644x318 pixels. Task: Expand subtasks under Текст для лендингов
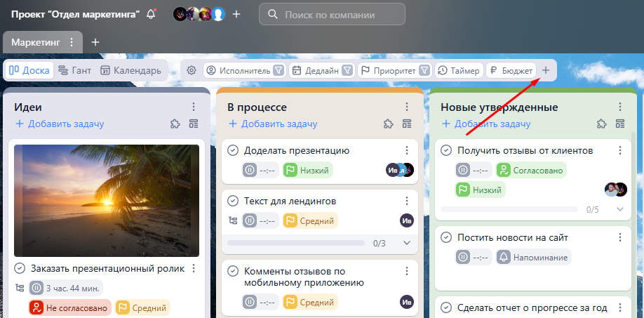coord(407,243)
